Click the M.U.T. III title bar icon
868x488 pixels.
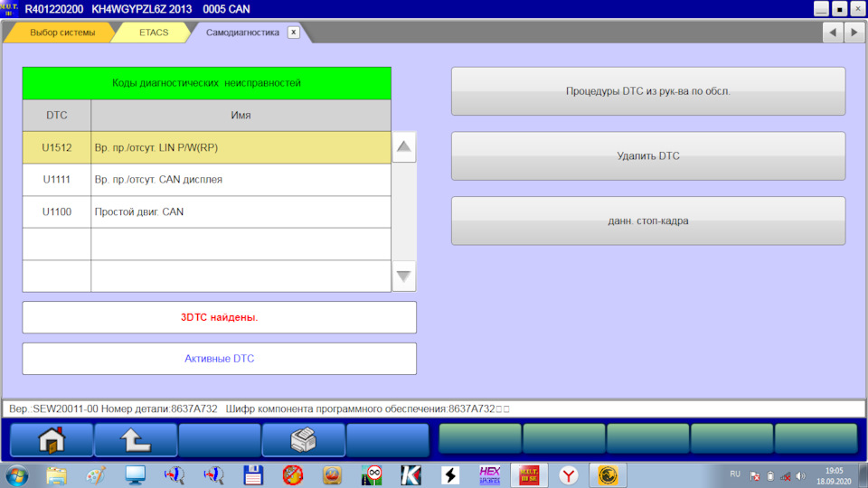click(9, 9)
